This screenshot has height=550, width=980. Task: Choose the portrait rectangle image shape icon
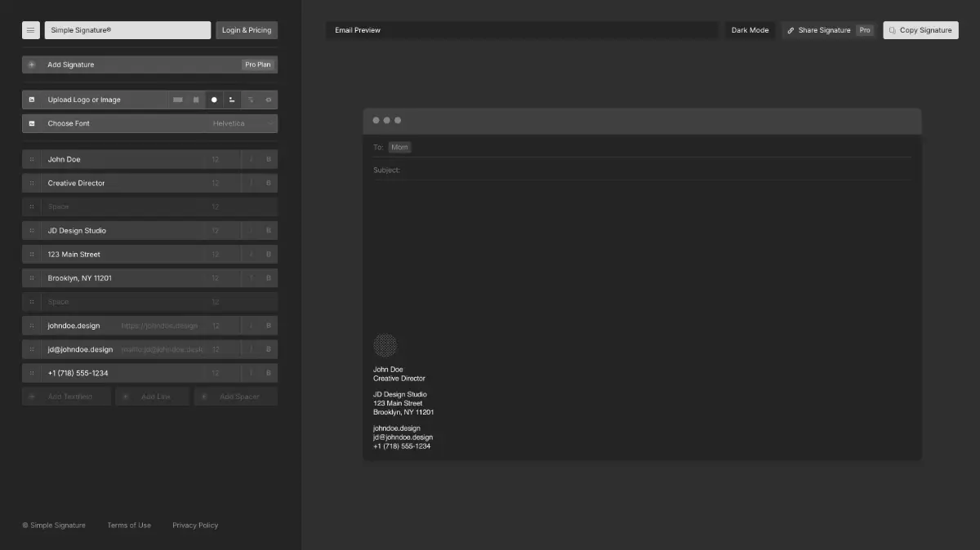pos(196,100)
